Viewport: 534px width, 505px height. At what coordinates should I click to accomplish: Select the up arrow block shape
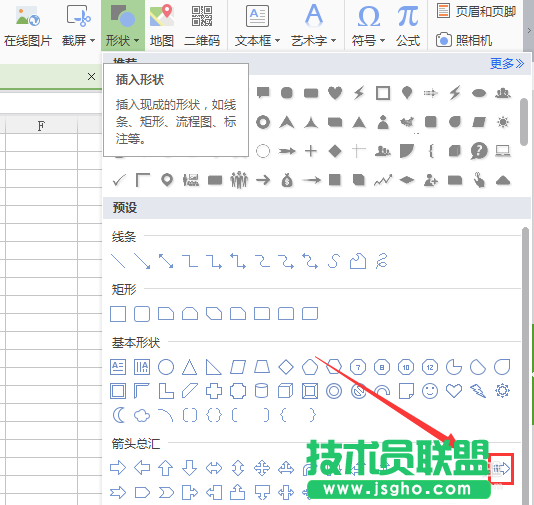click(x=166, y=468)
